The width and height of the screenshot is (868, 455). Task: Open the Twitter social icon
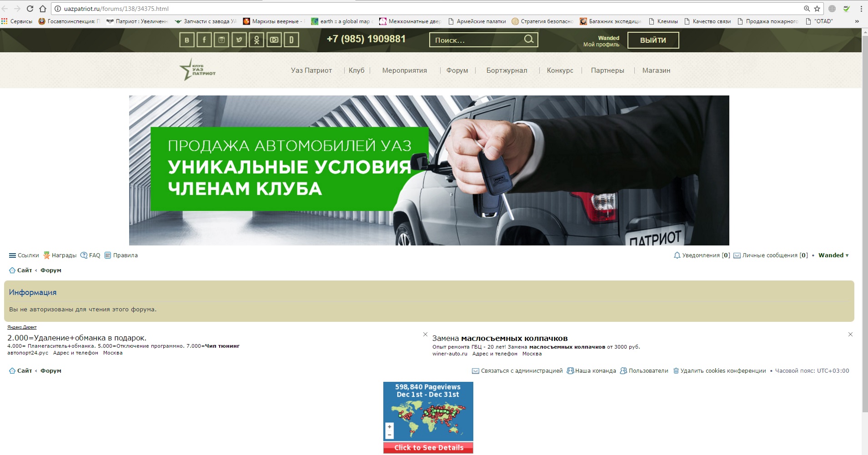coord(239,40)
